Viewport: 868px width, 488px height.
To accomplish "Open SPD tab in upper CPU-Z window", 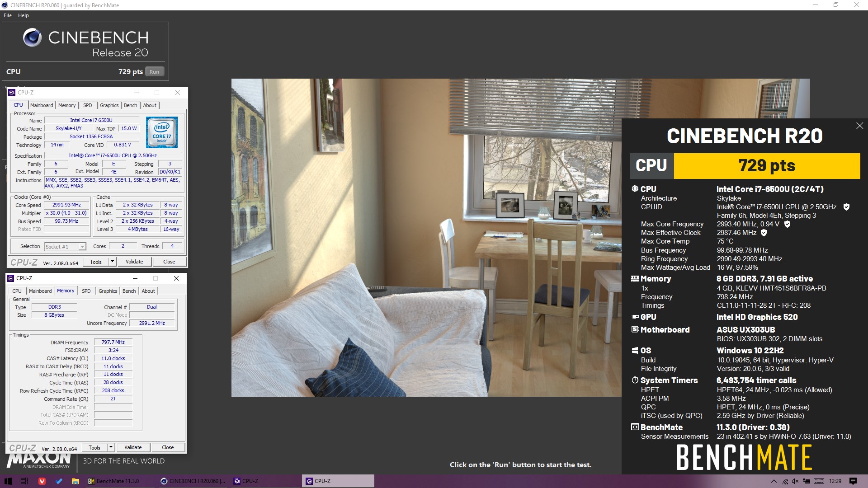I will coord(88,105).
